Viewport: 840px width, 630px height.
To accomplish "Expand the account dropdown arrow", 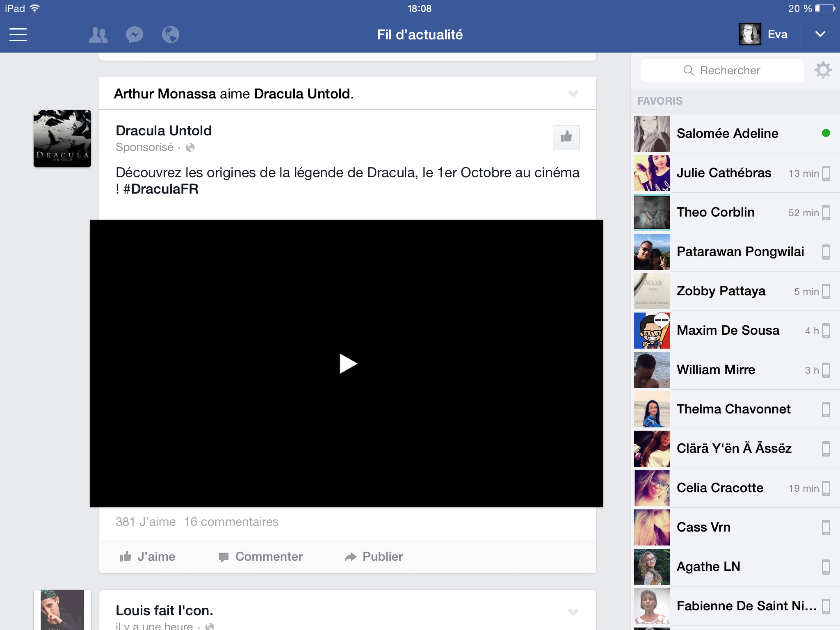I will [820, 34].
